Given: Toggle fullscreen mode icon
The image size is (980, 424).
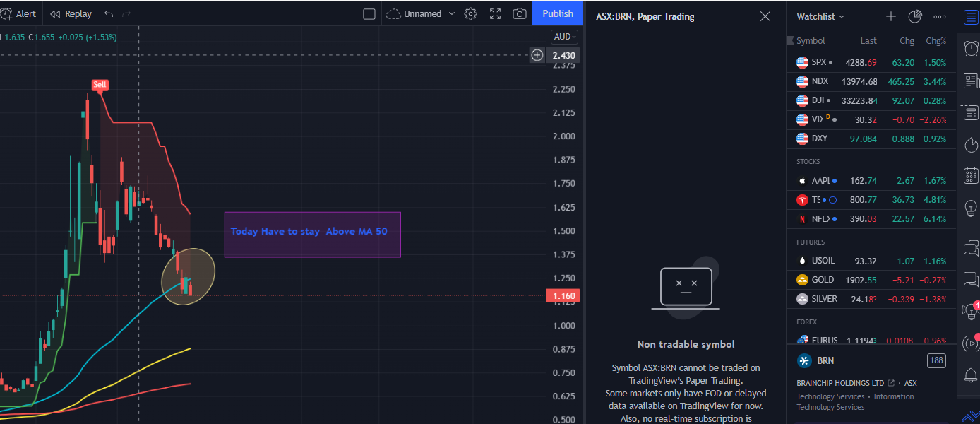Looking at the screenshot, I should 496,13.
